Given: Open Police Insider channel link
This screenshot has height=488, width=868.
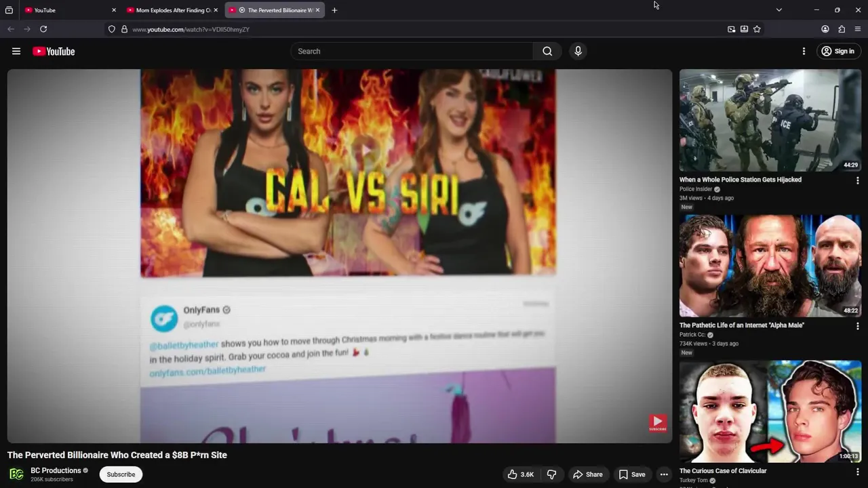Looking at the screenshot, I should [696, 189].
